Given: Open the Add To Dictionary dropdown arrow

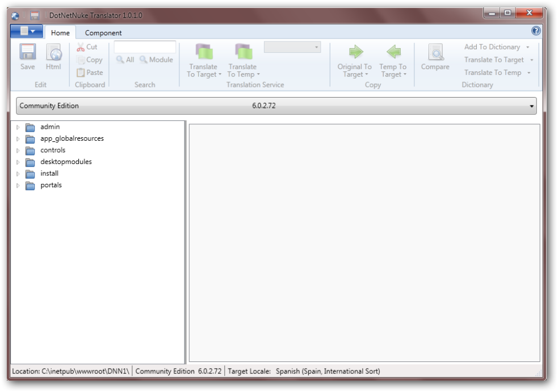Looking at the screenshot, I should pos(528,47).
